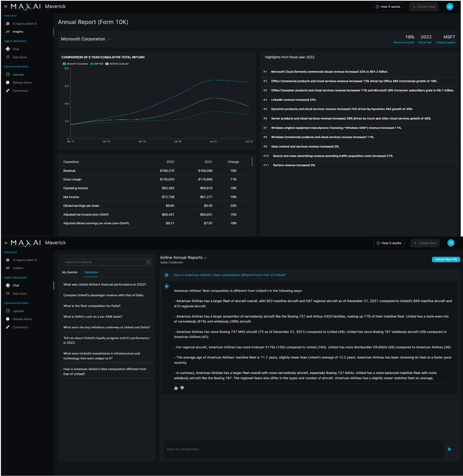Click the magnifier icon in Search Past Queries

149,262
